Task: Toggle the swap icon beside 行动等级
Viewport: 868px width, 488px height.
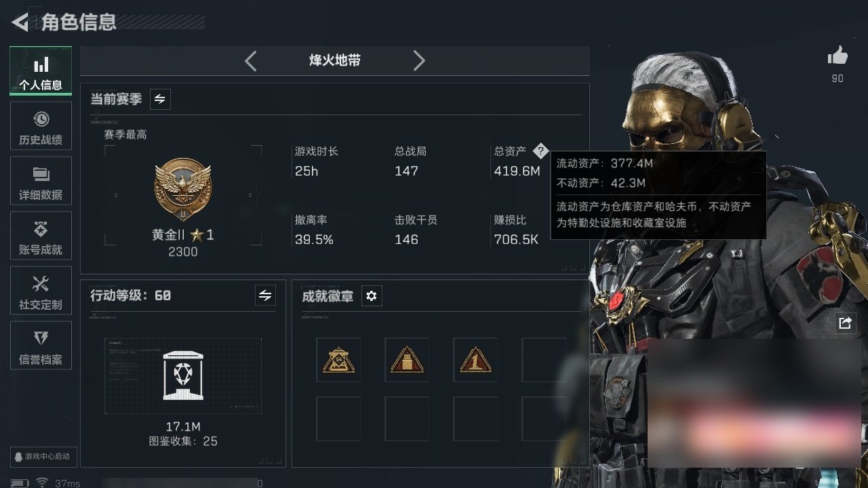Action: pos(265,296)
